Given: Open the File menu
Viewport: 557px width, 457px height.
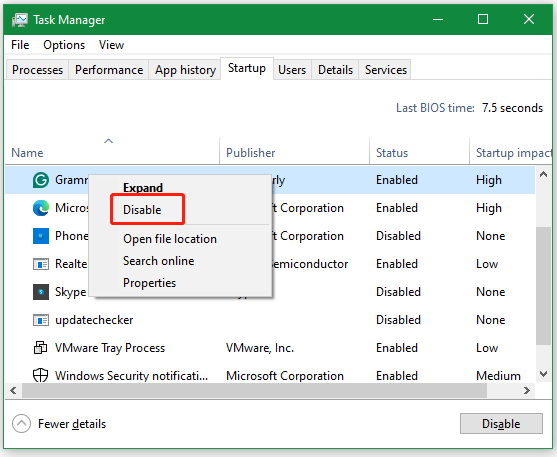Looking at the screenshot, I should pos(20,45).
